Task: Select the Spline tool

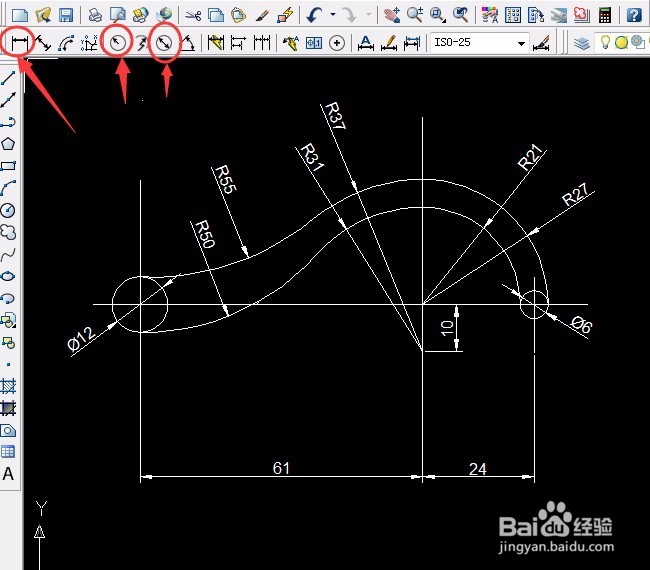Action: click(8, 254)
